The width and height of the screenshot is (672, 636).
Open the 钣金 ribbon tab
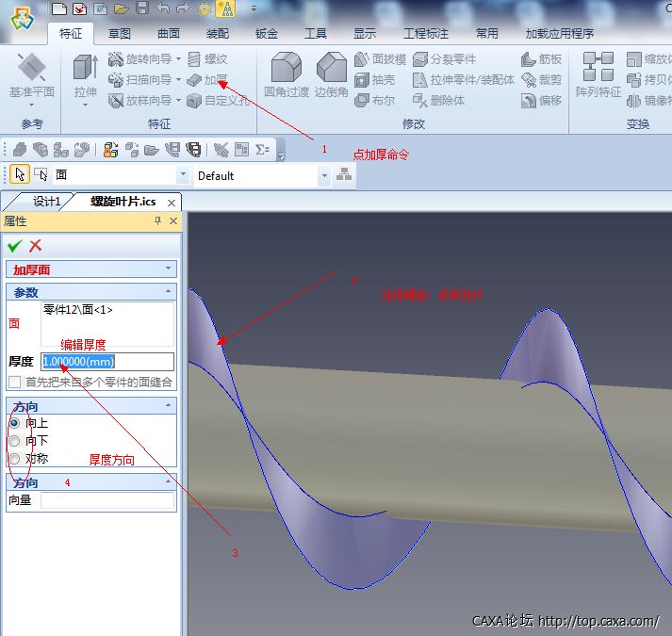coord(267,33)
